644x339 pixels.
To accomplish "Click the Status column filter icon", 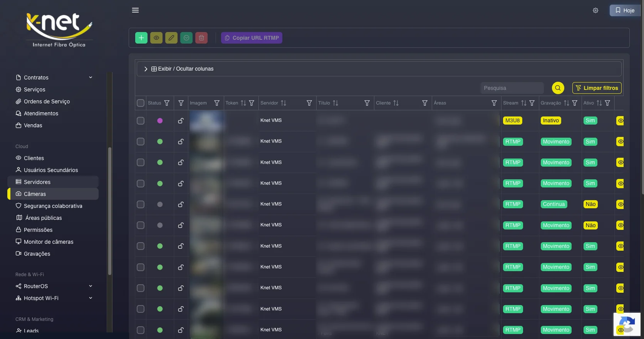I will click(x=167, y=103).
